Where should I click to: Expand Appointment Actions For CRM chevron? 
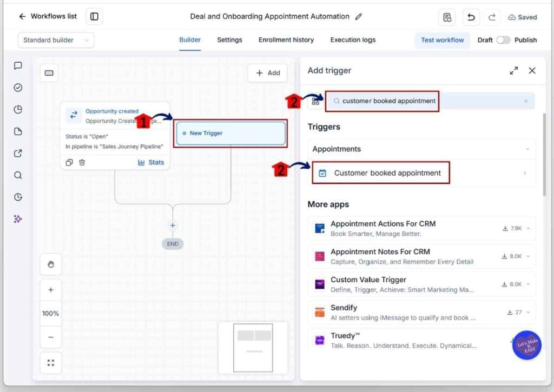tap(528, 229)
